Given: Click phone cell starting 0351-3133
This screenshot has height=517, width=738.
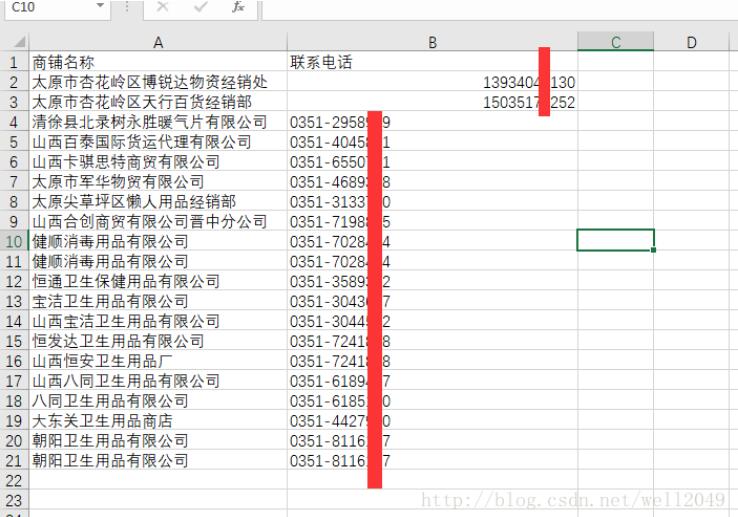Looking at the screenshot, I should click(x=433, y=202).
